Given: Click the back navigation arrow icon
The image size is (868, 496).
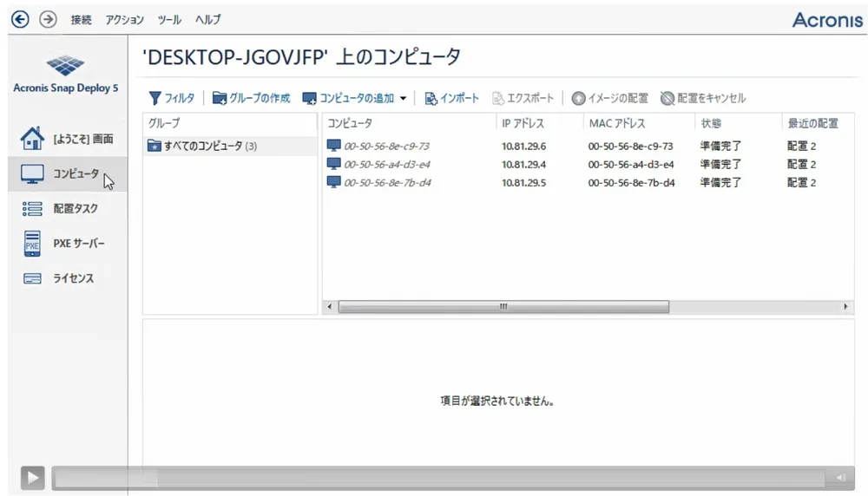Looking at the screenshot, I should [x=21, y=19].
